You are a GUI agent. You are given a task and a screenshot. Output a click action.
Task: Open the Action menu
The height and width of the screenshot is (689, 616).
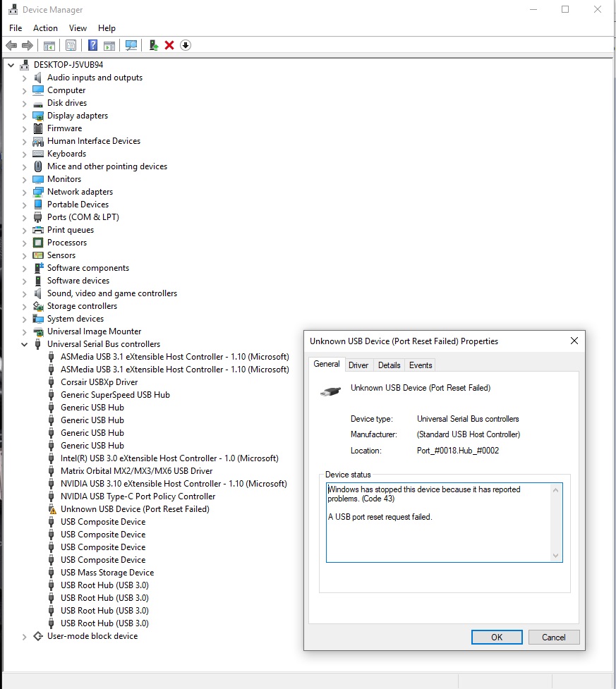pyautogui.click(x=45, y=28)
